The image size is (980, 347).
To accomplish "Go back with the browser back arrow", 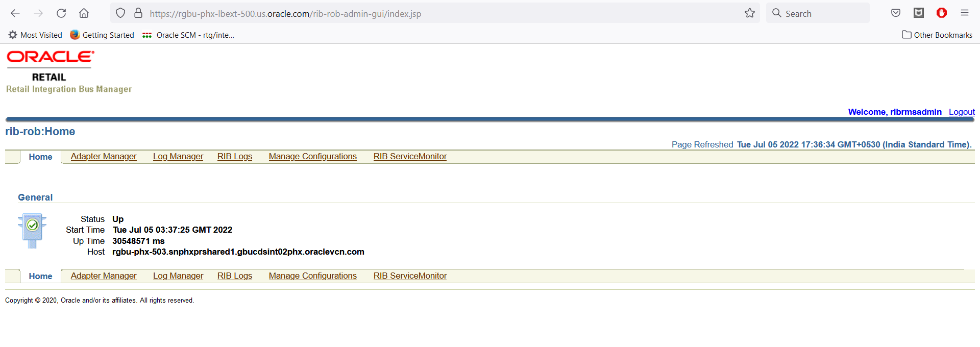I will tap(15, 13).
